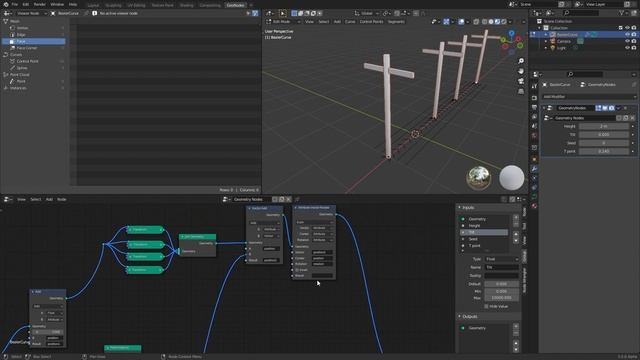
Task: Click the viewport zoom magnifier icon
Action: coord(521,61)
